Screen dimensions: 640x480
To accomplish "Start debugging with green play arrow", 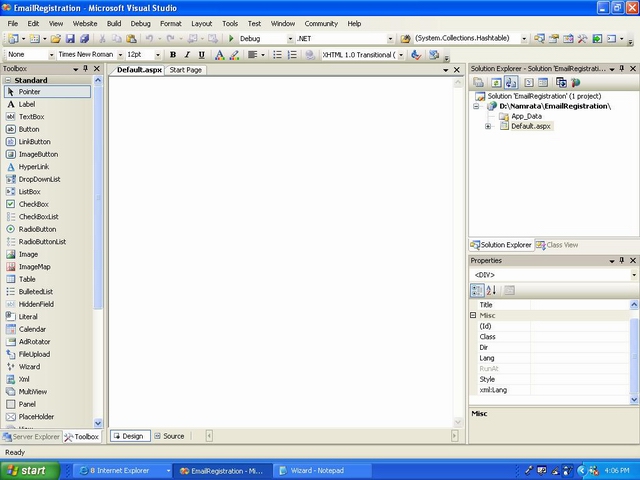I will (x=231, y=38).
